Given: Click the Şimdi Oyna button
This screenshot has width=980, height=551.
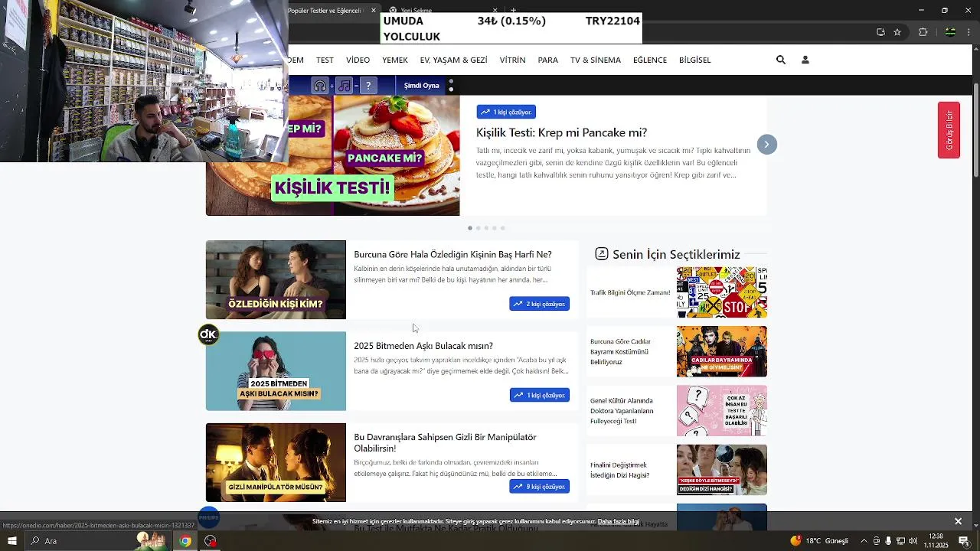Looking at the screenshot, I should tap(421, 86).
